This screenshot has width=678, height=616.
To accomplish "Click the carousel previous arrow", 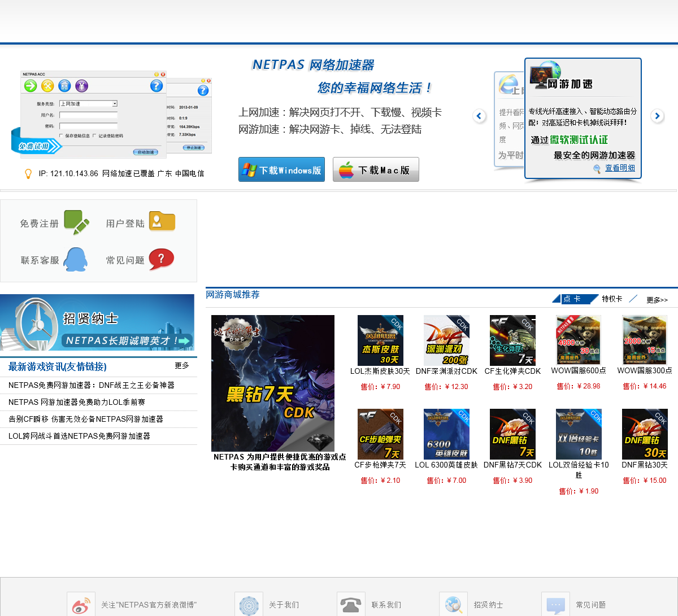I will pos(479,116).
